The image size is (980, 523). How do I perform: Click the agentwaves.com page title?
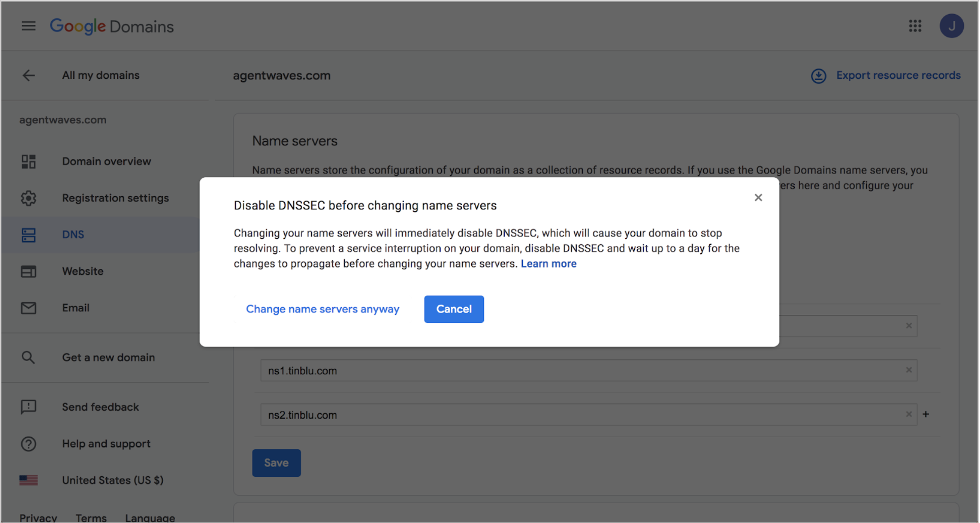click(282, 76)
